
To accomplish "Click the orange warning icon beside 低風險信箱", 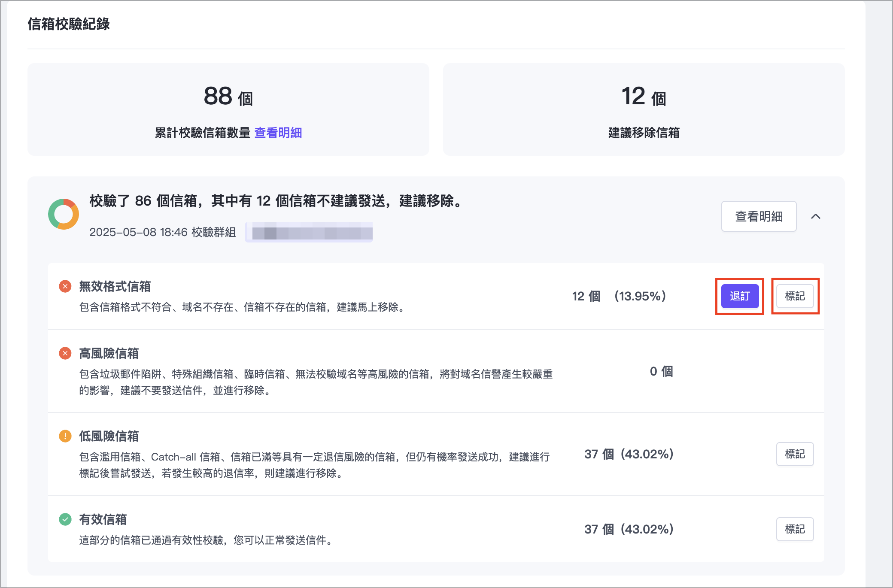I will point(65,436).
